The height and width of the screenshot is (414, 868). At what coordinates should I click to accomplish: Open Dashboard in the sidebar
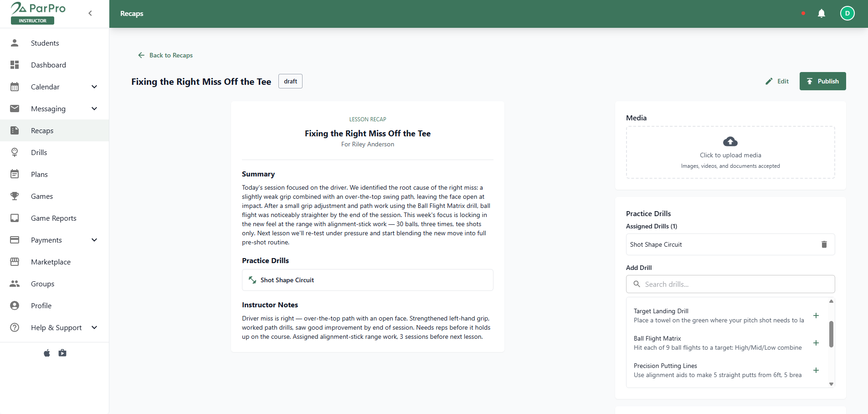54,65
